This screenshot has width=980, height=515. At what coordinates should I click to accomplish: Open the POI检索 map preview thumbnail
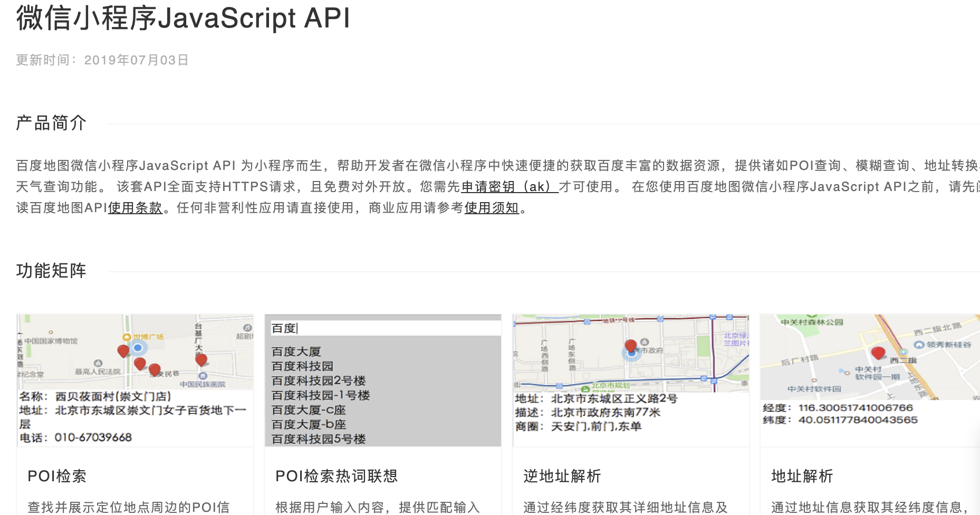pyautogui.click(x=135, y=380)
